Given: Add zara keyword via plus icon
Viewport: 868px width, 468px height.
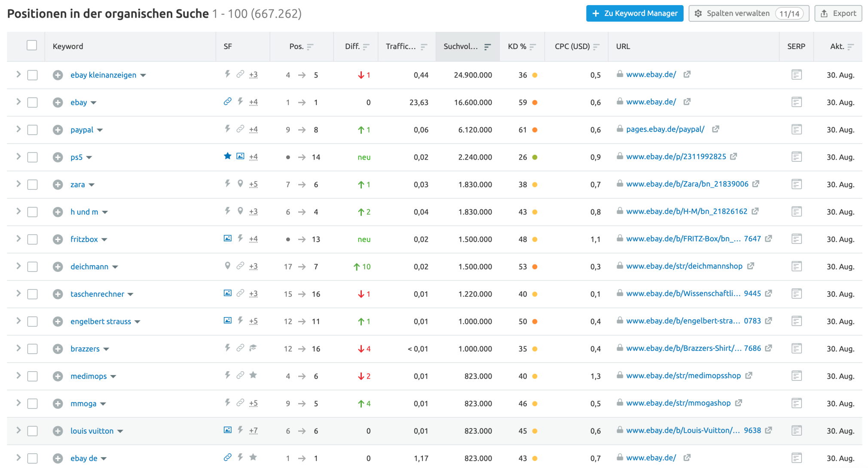Looking at the screenshot, I should (x=58, y=185).
